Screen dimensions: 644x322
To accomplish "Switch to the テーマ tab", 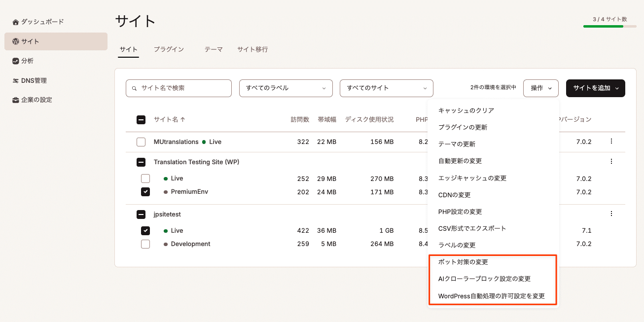I will pyautogui.click(x=214, y=49).
